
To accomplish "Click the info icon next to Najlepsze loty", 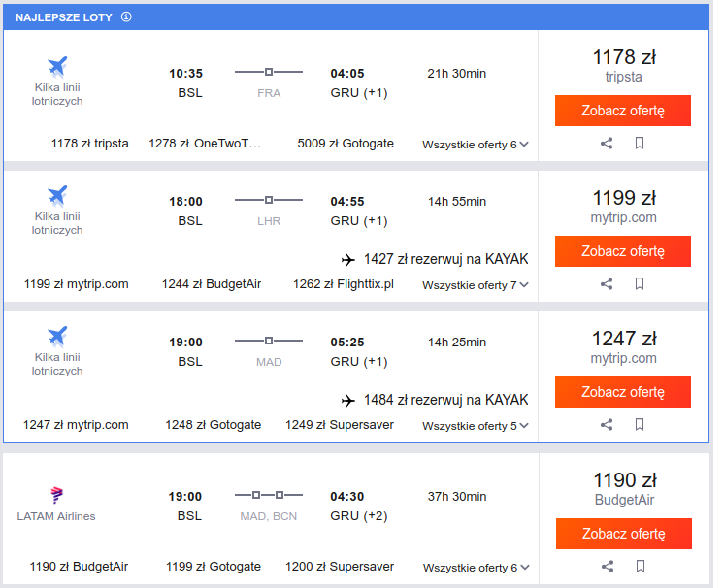I will click(x=126, y=17).
